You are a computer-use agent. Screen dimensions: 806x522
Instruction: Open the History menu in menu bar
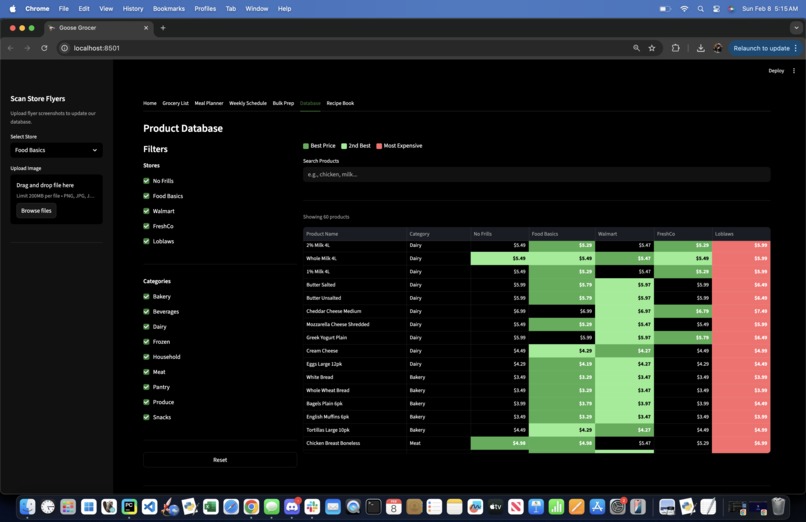(133, 9)
